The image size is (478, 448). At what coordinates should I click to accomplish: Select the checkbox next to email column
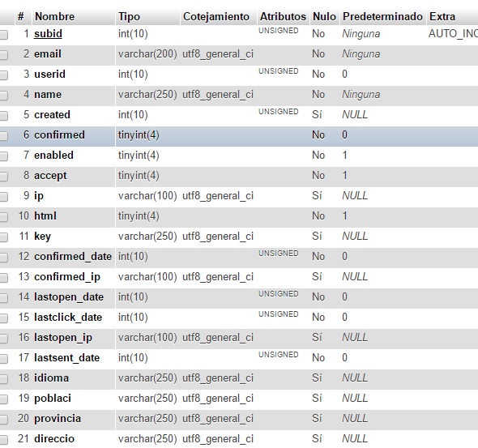click(4, 55)
